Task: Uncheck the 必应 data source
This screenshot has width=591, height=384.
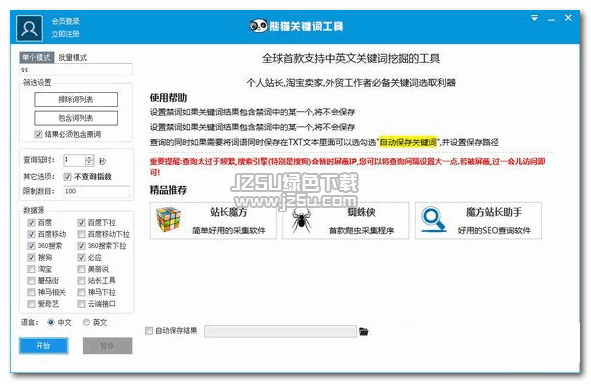Action: click(81, 258)
